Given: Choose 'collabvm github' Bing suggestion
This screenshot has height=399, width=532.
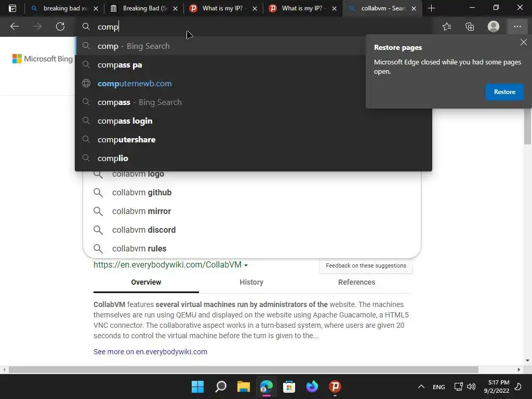Looking at the screenshot, I should [252, 192].
